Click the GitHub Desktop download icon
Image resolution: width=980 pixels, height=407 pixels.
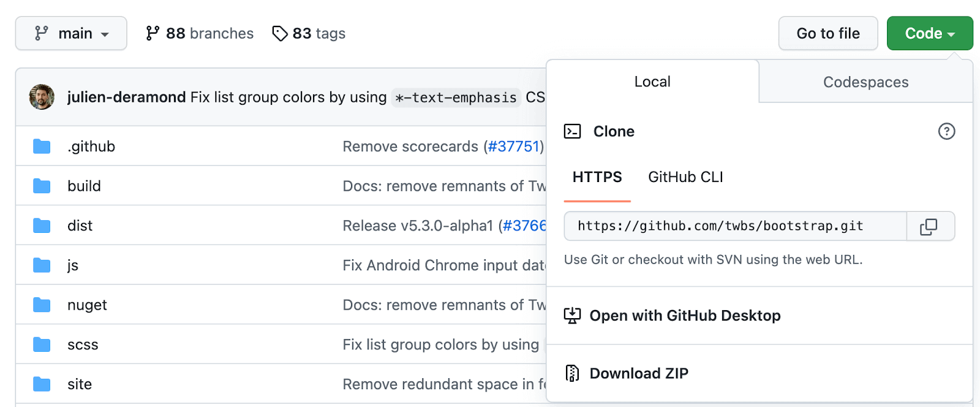tap(572, 316)
